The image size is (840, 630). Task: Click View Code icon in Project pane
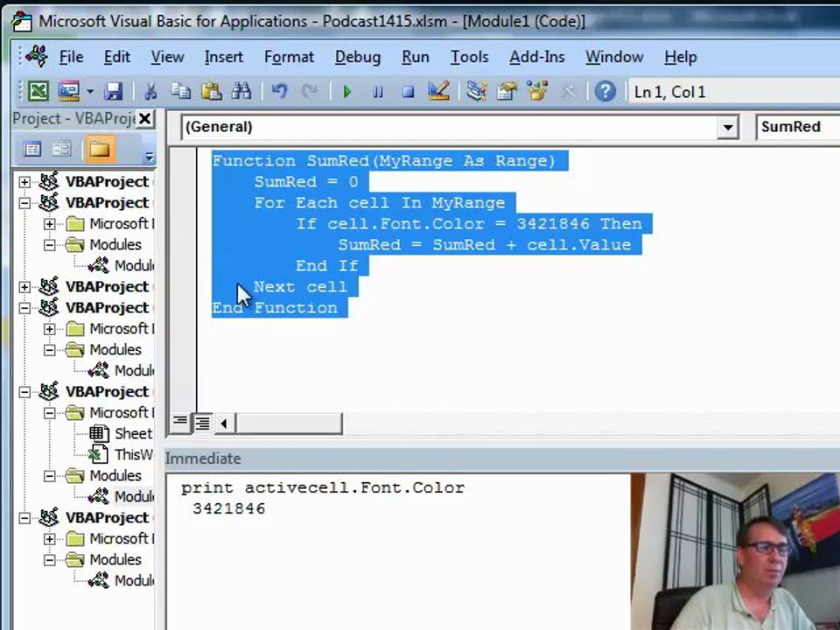click(x=31, y=149)
